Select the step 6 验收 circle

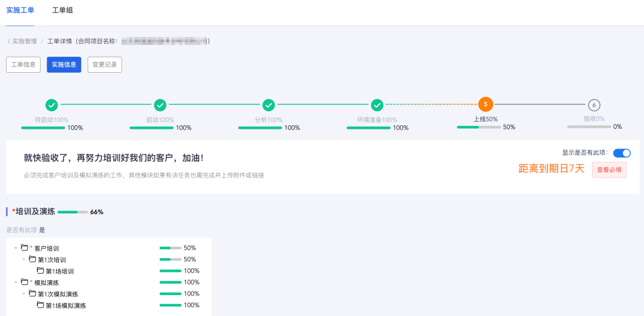click(x=594, y=105)
